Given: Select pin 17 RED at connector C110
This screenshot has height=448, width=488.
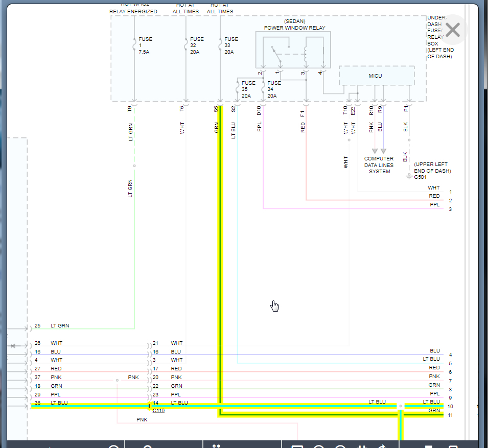Looking at the screenshot, I should (167, 369).
